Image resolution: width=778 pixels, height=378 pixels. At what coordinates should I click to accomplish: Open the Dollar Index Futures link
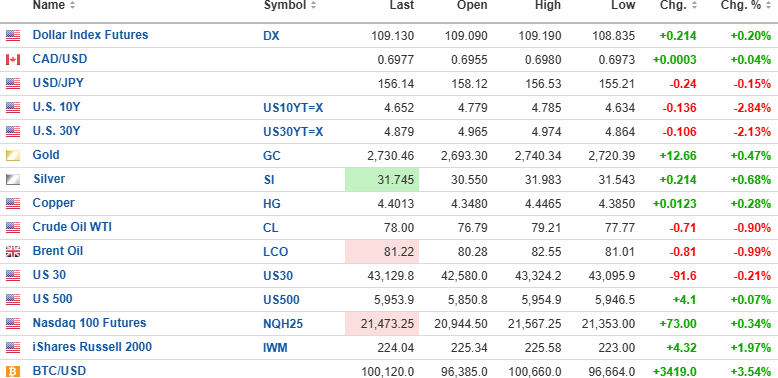point(90,35)
